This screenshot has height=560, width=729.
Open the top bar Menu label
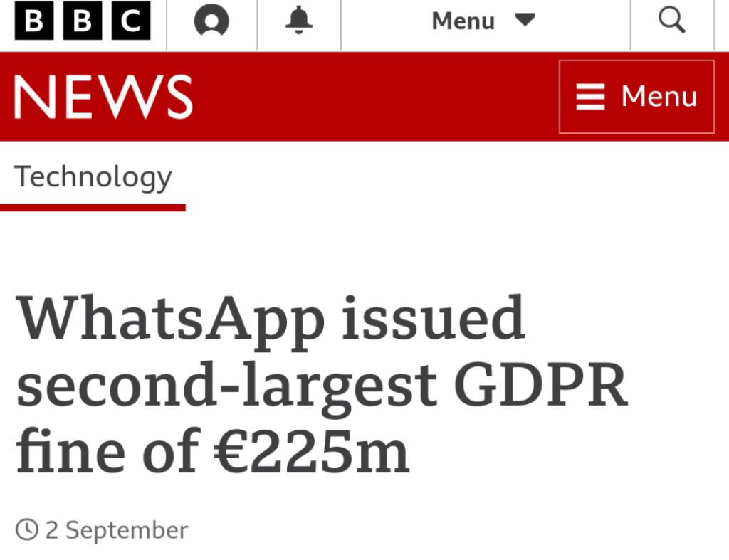pyautogui.click(x=463, y=22)
